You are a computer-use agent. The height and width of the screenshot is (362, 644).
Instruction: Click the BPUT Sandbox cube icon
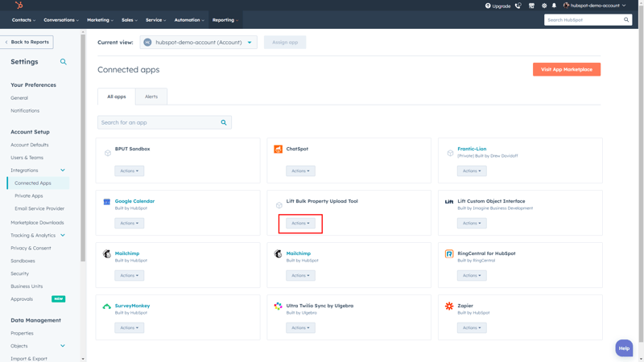[108, 153]
